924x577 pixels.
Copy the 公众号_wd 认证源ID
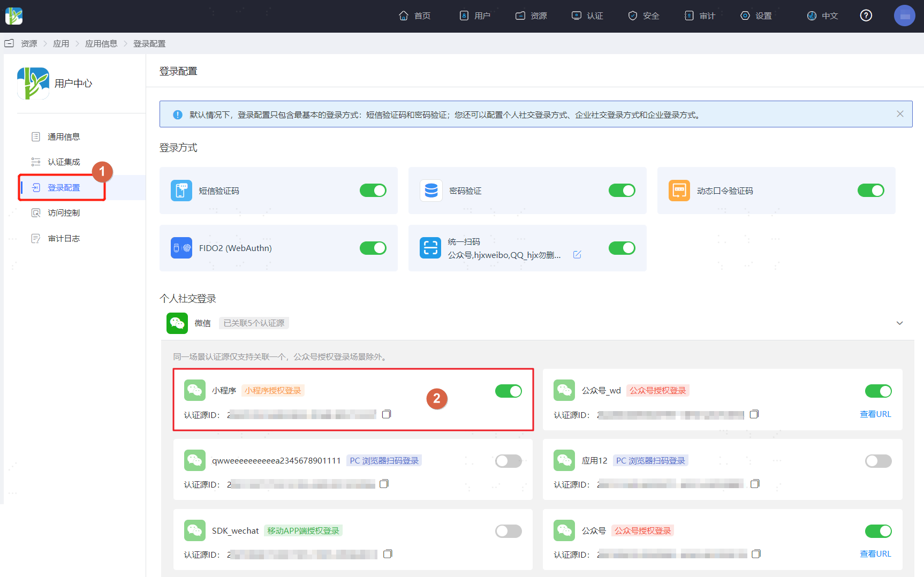click(754, 414)
